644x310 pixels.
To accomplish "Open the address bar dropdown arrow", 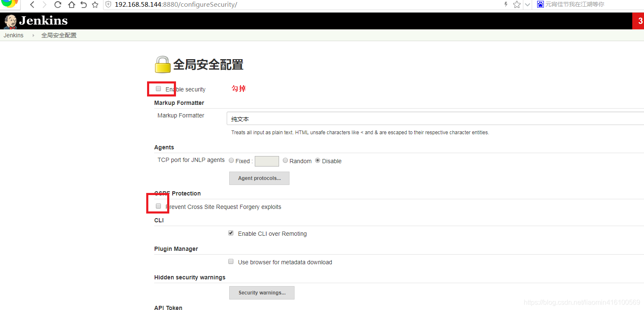I will coord(528,5).
